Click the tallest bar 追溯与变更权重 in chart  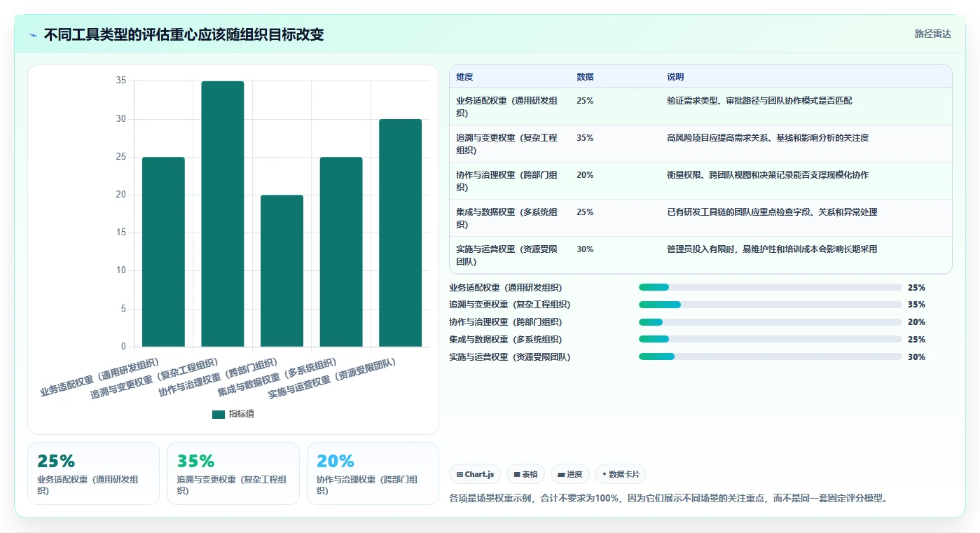pyautogui.click(x=223, y=214)
